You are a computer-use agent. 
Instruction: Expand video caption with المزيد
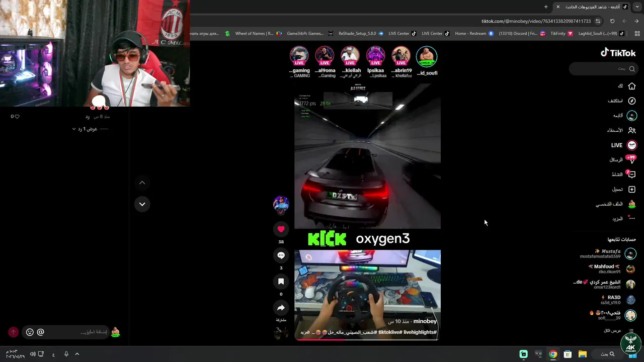click(x=305, y=332)
